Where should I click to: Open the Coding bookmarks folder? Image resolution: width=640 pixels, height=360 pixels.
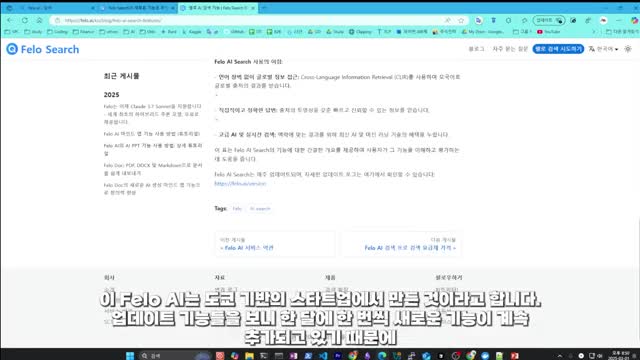click(x=57, y=32)
